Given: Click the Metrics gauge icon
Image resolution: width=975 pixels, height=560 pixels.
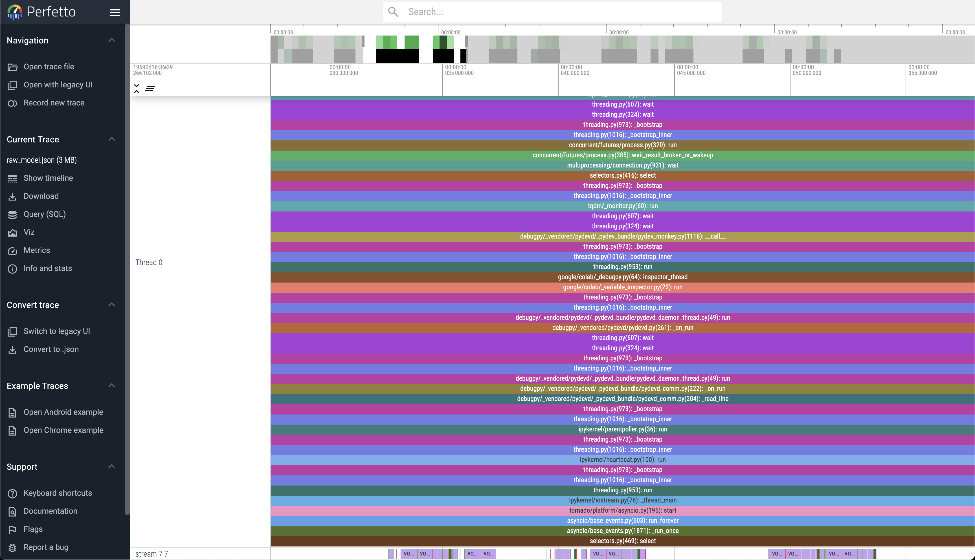Looking at the screenshot, I should [x=12, y=251].
